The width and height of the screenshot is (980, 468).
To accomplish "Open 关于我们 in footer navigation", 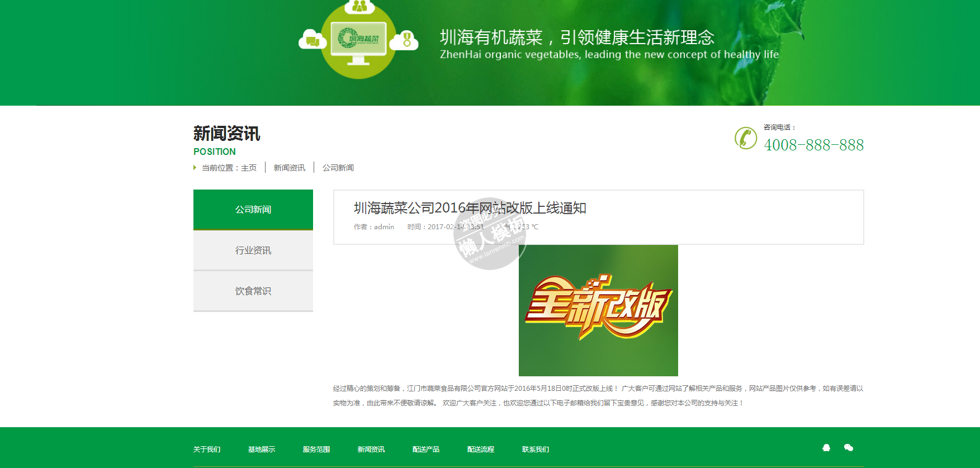I will [207, 450].
